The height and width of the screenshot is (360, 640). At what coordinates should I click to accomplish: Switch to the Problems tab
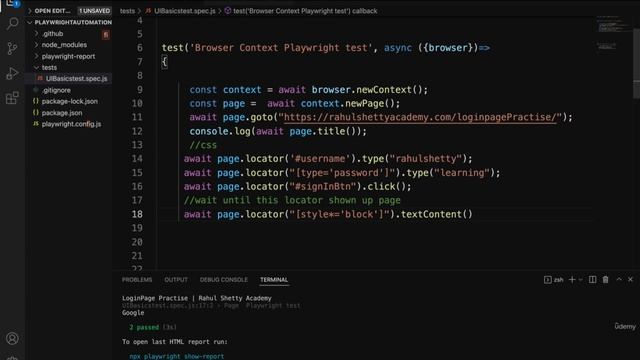coord(137,280)
